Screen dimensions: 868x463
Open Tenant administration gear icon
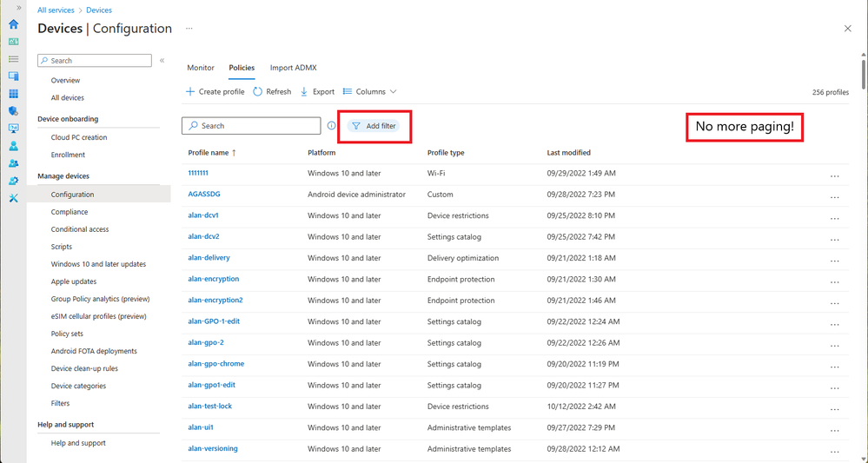coord(13,181)
